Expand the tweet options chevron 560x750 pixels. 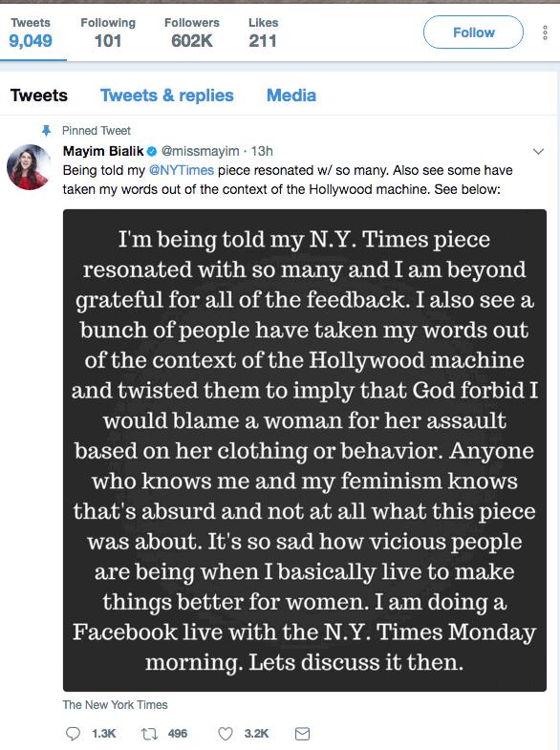(x=538, y=152)
